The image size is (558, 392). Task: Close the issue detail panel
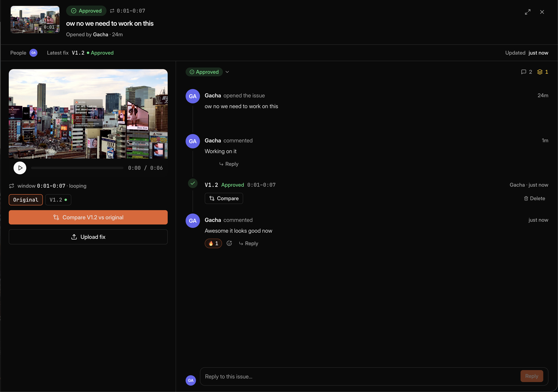[x=542, y=12]
